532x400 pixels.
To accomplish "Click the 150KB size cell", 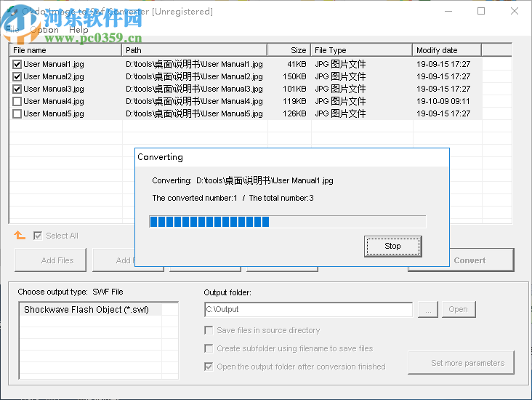I will [x=294, y=77].
